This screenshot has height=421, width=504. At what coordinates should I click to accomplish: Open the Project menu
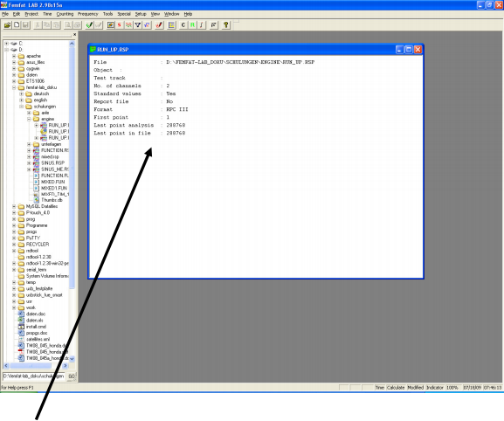coord(31,14)
